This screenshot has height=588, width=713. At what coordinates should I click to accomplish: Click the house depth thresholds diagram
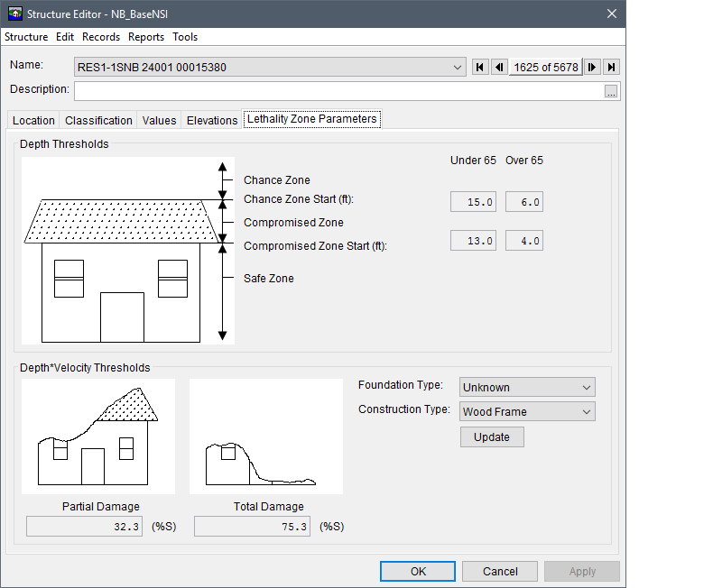coord(128,251)
